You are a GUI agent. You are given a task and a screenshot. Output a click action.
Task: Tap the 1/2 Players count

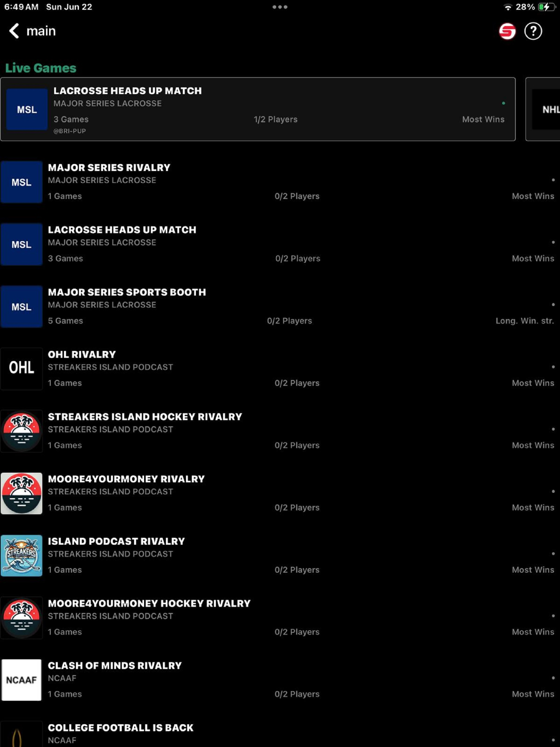point(275,119)
